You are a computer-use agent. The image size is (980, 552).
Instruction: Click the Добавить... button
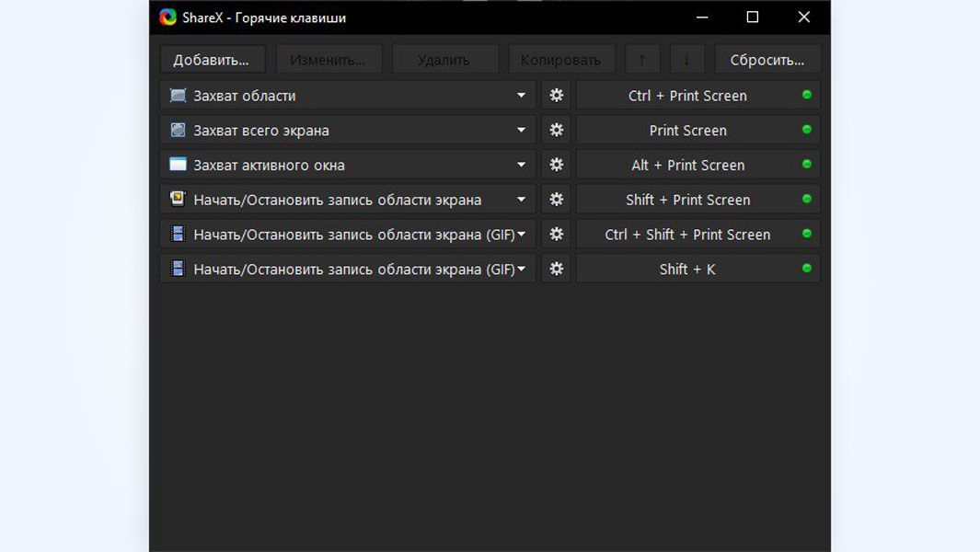coord(212,60)
